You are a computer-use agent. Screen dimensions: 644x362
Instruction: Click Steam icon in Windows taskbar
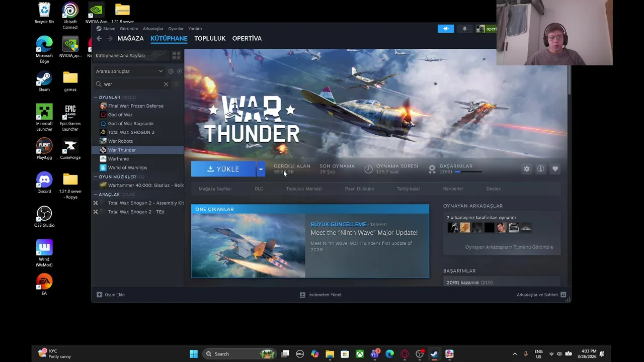434,354
